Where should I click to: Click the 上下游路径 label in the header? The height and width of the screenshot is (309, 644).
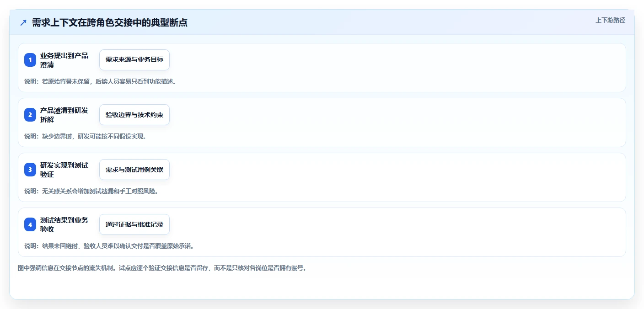point(610,20)
